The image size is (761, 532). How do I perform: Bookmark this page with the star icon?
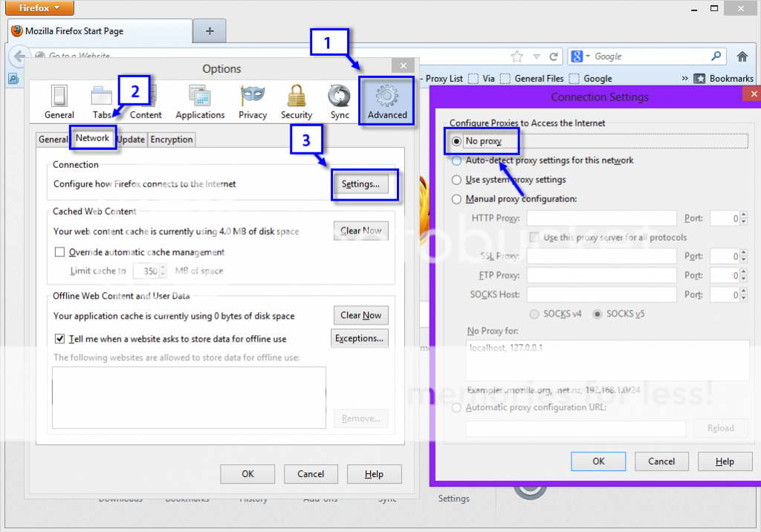tap(517, 56)
